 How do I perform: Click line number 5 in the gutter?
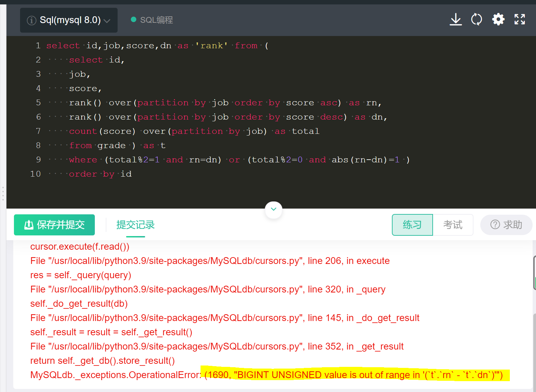[x=38, y=103]
